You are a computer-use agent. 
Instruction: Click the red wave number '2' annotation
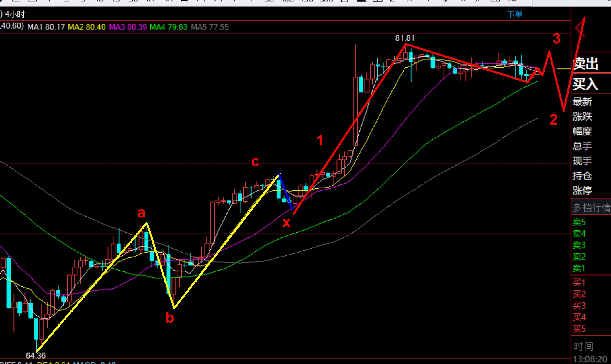tap(553, 119)
